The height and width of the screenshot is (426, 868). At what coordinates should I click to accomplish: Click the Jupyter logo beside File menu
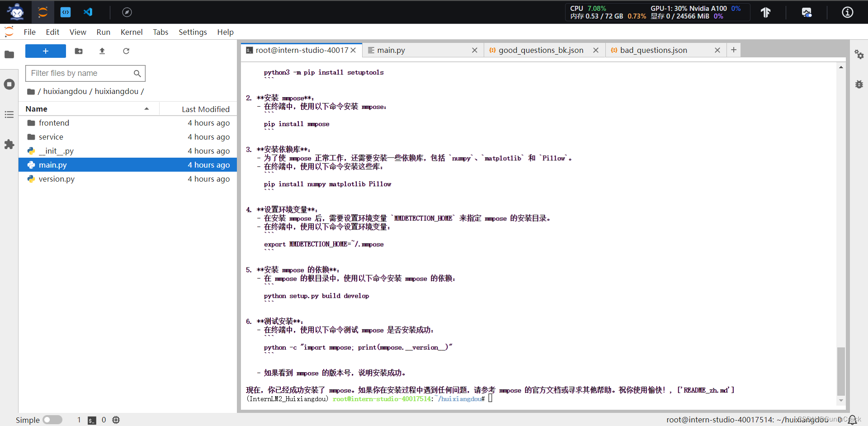point(9,32)
